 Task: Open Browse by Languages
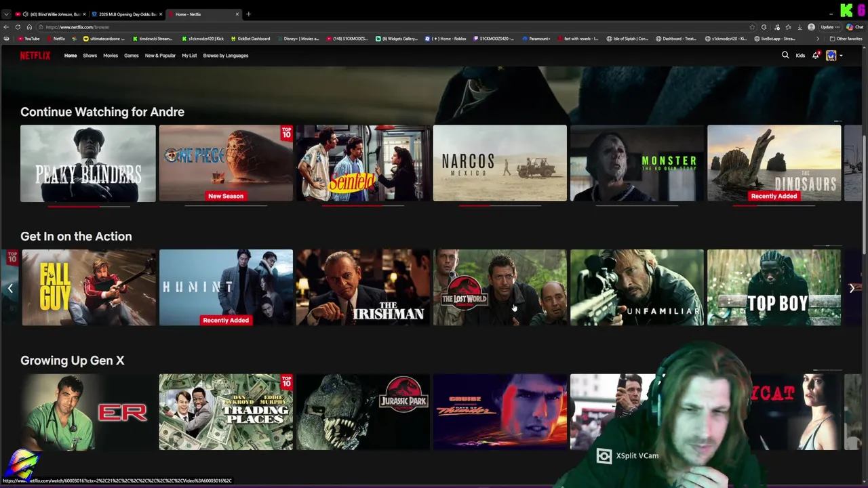pos(226,56)
